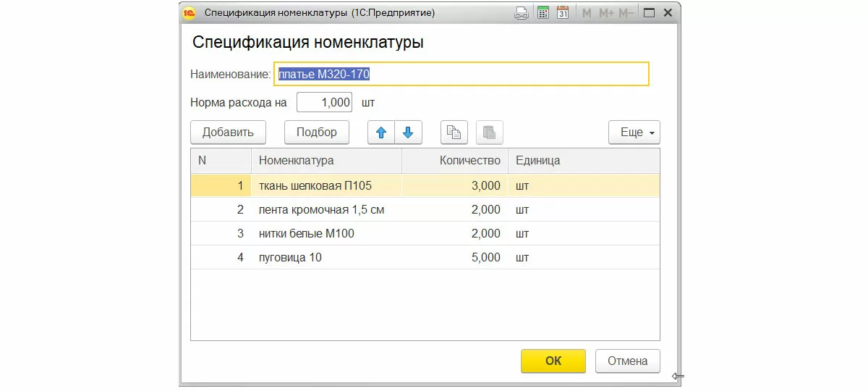Confirm with the OK button
This screenshot has height=391, width=868.
click(553, 361)
